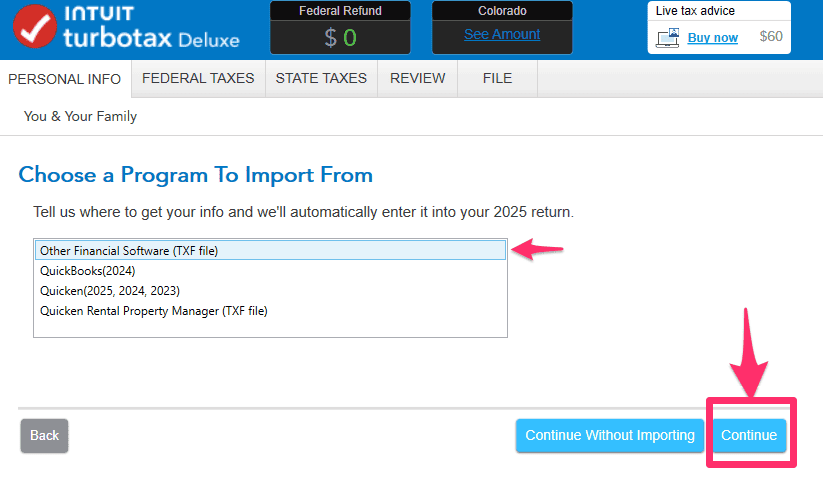Viewport: 823px width, 492px height.
Task: Click the Live tax advice heading
Action: 695,11
